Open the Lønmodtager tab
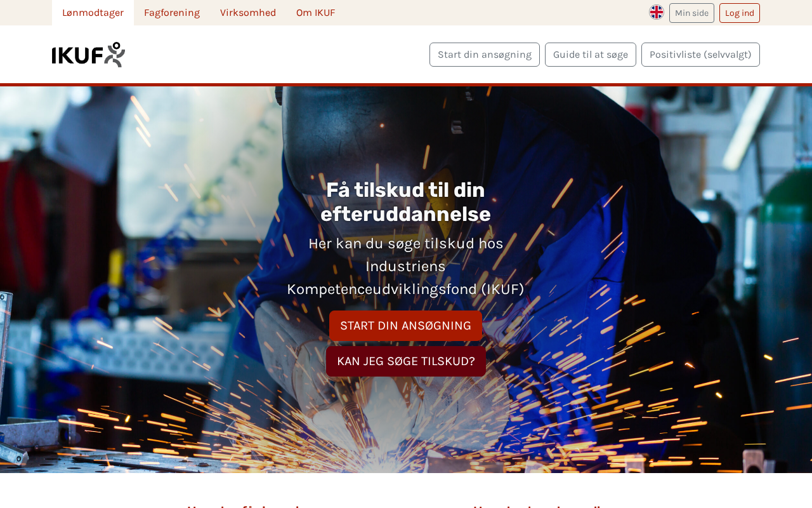This screenshot has width=812, height=508. [x=93, y=13]
